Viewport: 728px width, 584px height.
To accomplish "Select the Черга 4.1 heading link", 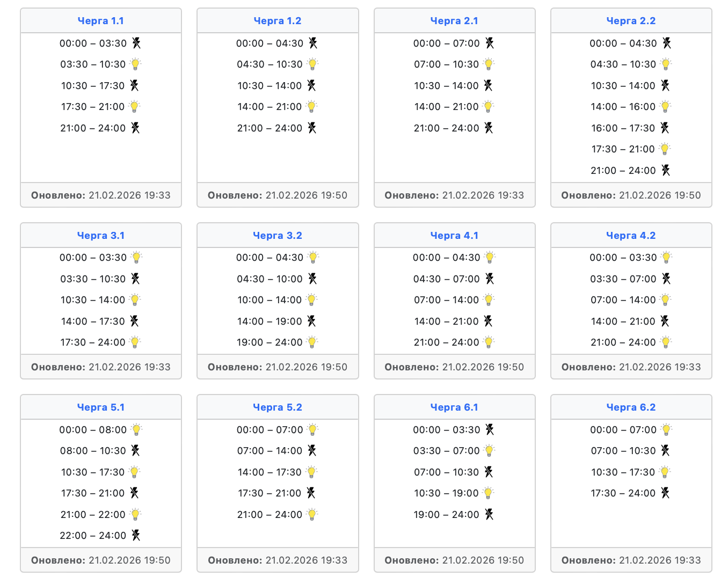I will [454, 236].
